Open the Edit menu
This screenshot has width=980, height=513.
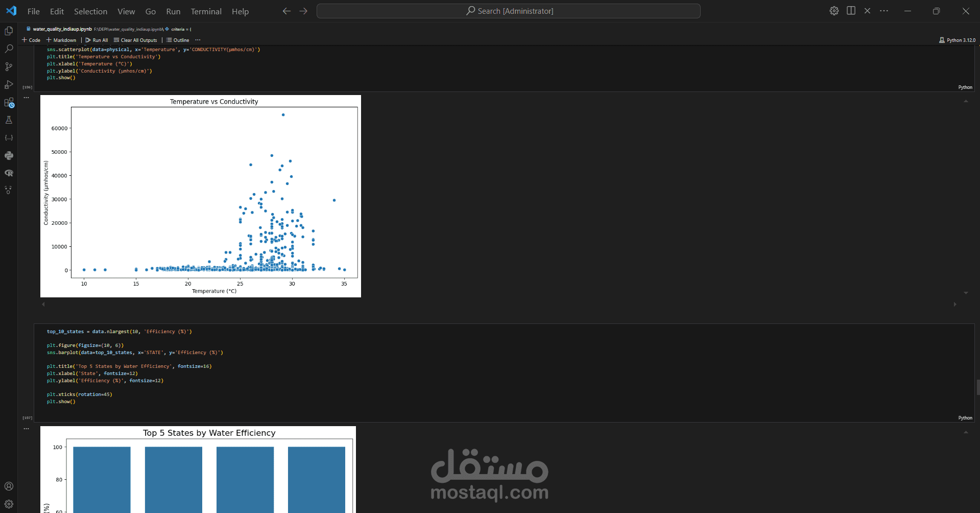tap(57, 11)
